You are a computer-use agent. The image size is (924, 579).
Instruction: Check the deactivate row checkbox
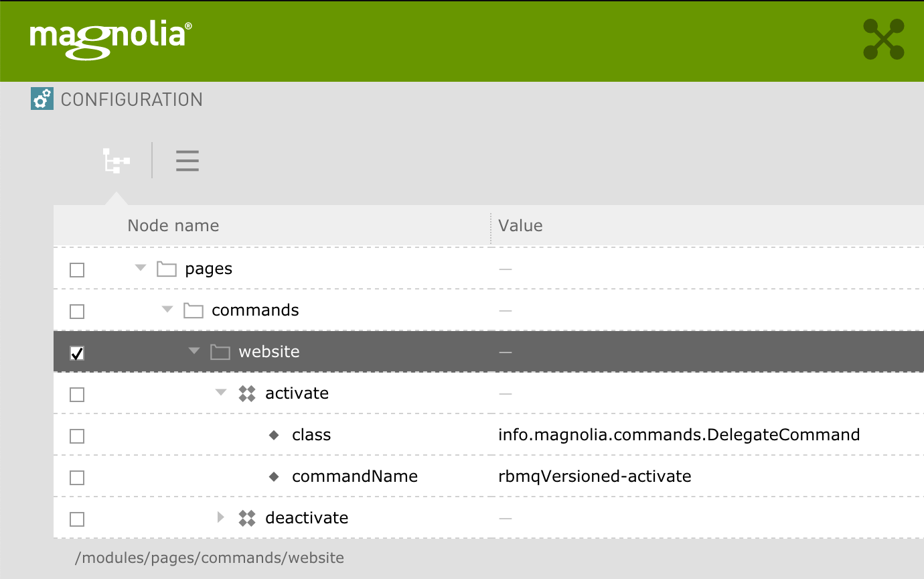point(77,519)
